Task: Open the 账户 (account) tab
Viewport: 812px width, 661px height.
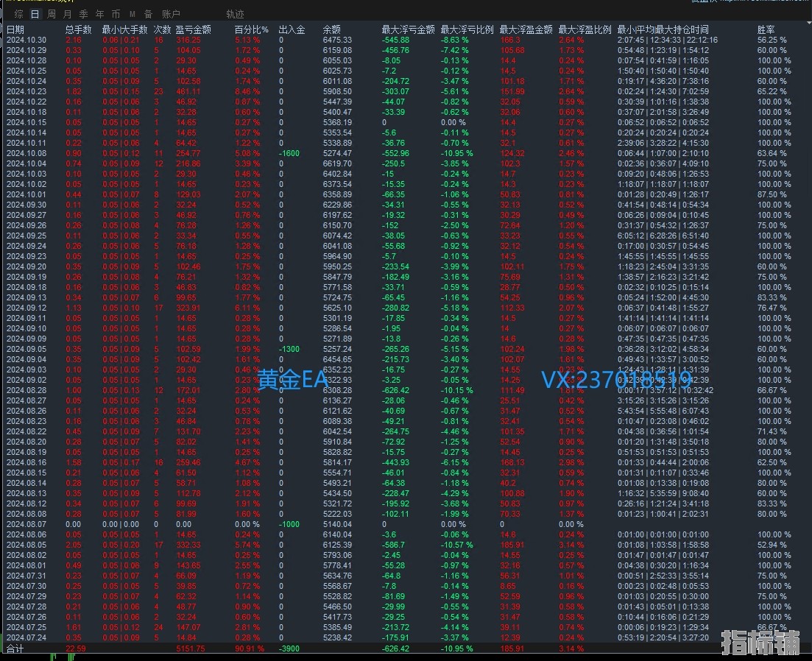Action: pos(171,14)
